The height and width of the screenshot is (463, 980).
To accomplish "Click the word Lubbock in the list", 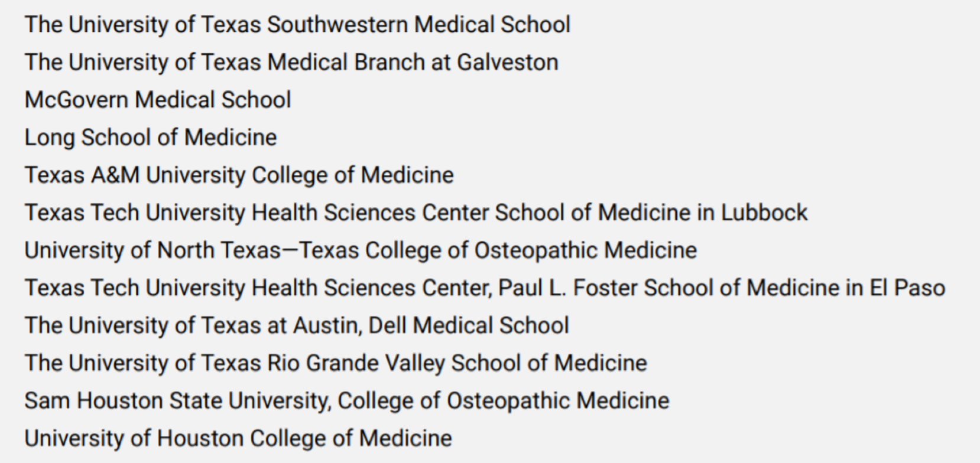I will (x=764, y=213).
